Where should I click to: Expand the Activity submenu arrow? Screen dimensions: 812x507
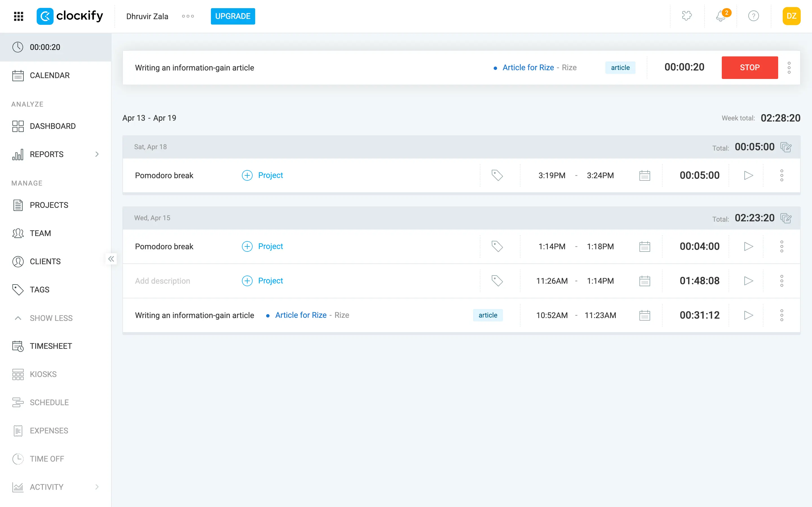tap(97, 487)
